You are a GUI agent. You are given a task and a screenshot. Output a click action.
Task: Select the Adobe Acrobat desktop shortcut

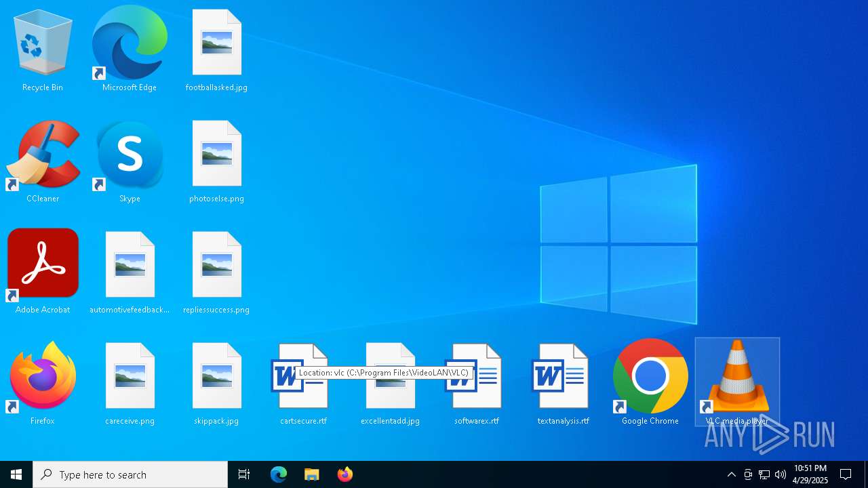pos(43,272)
